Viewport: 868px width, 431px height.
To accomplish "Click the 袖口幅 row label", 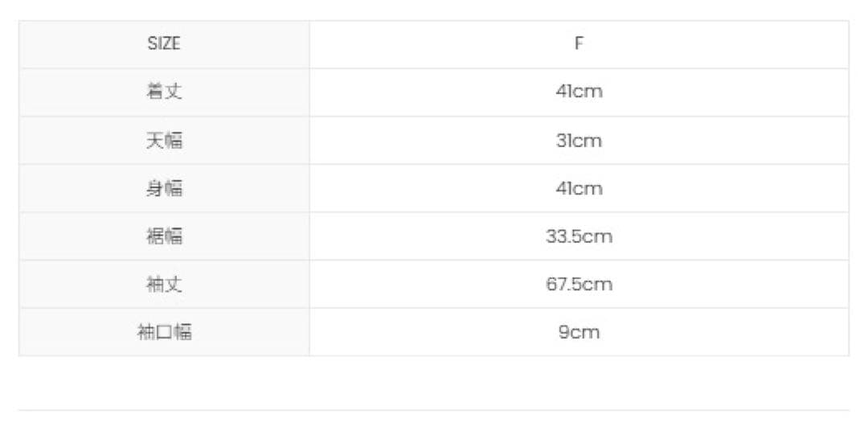I will point(164,332).
